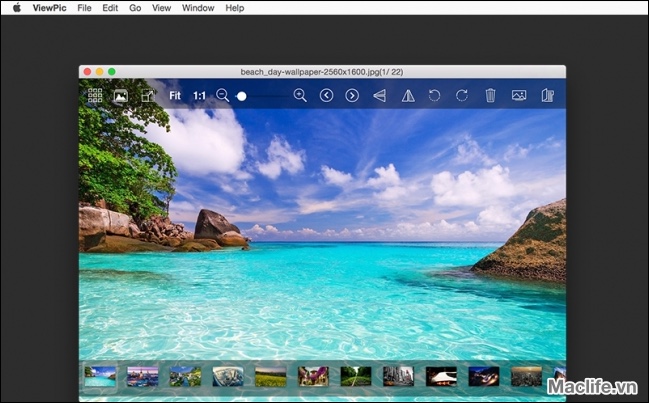Delete image with the trash icon
Viewport: 649px width, 403px height.
tap(490, 96)
